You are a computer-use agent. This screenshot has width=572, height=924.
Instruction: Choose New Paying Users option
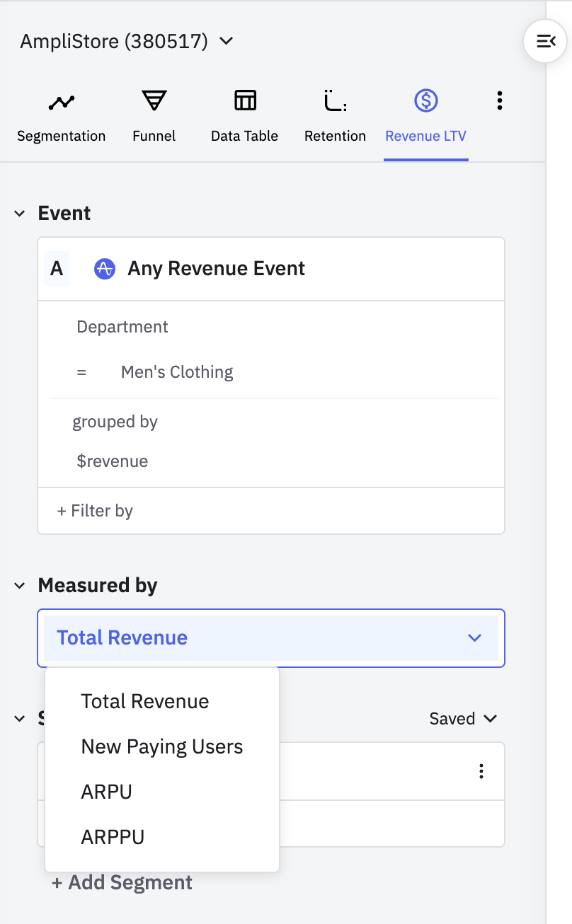coord(162,746)
